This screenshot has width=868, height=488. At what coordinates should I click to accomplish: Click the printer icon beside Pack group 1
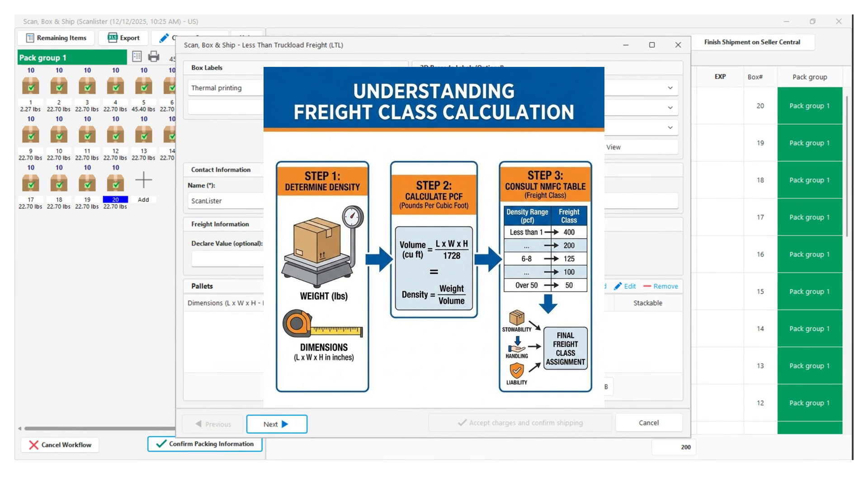tap(154, 56)
